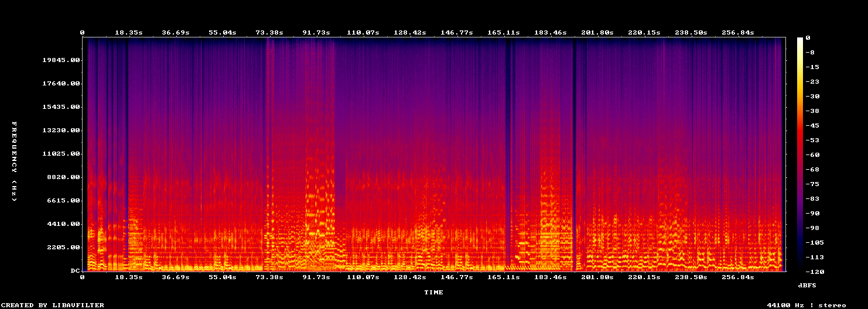Click the 44100 Hz | stereo caption
This screenshot has height=309, width=868.
pos(807,305)
